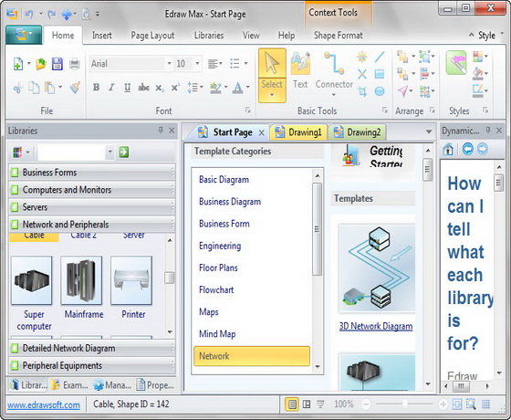Screen dimensions: 511x420
Task: Click the Format Painter brush icon
Action: coord(75,88)
